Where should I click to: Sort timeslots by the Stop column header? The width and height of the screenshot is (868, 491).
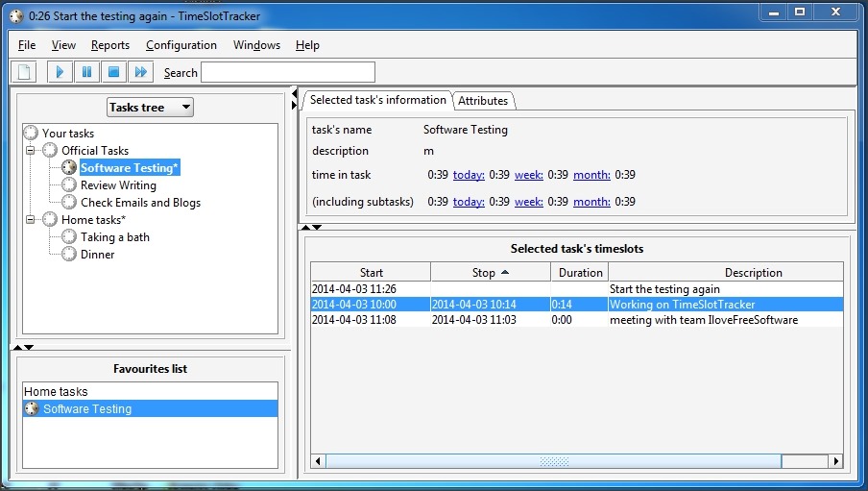click(490, 273)
